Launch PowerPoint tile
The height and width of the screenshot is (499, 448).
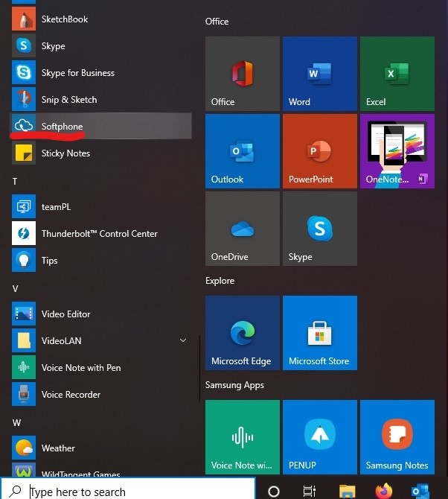(320, 151)
